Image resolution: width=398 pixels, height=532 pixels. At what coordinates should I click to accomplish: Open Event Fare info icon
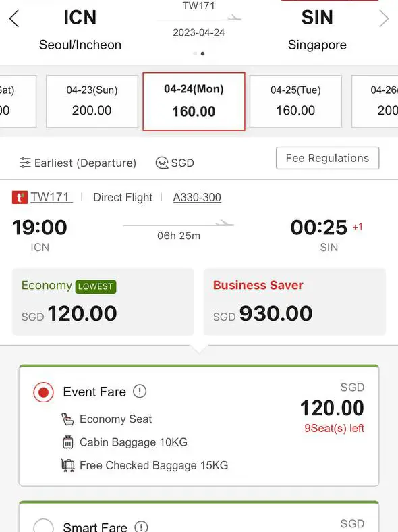pyautogui.click(x=140, y=391)
